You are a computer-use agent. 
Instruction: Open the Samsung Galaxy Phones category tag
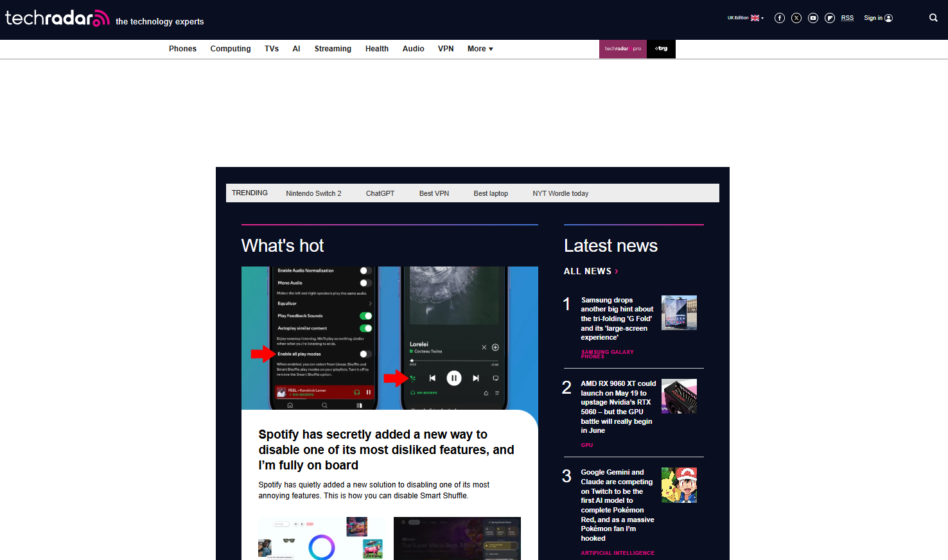[x=607, y=354]
